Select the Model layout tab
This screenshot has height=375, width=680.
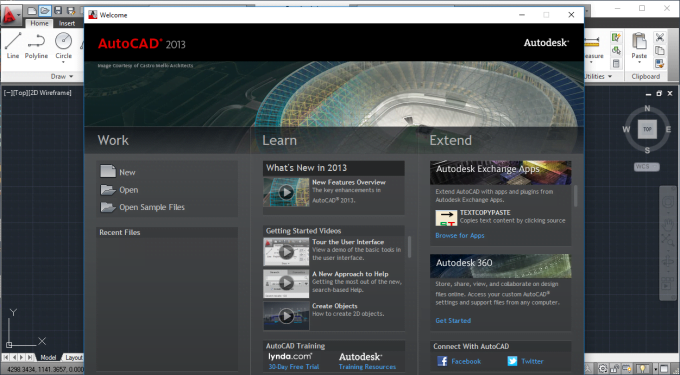point(48,358)
